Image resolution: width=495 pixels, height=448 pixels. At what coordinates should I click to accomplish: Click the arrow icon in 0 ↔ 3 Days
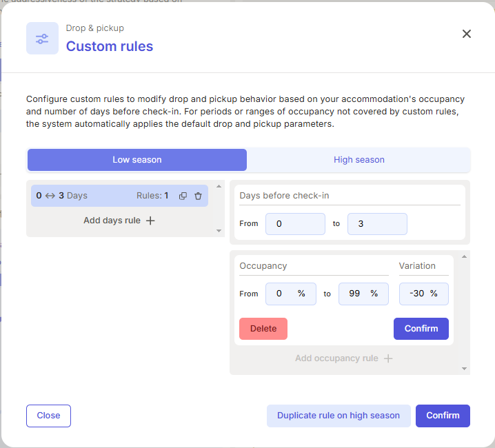(x=50, y=196)
